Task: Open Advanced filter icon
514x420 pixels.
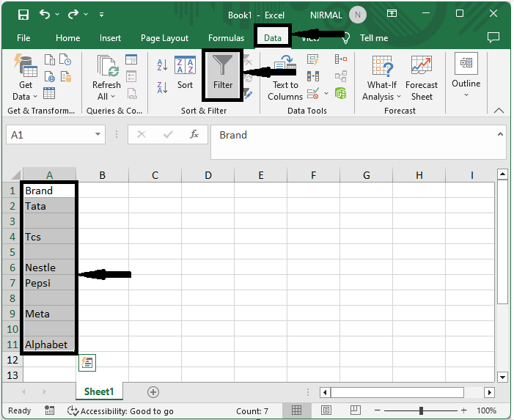Action: [248, 94]
